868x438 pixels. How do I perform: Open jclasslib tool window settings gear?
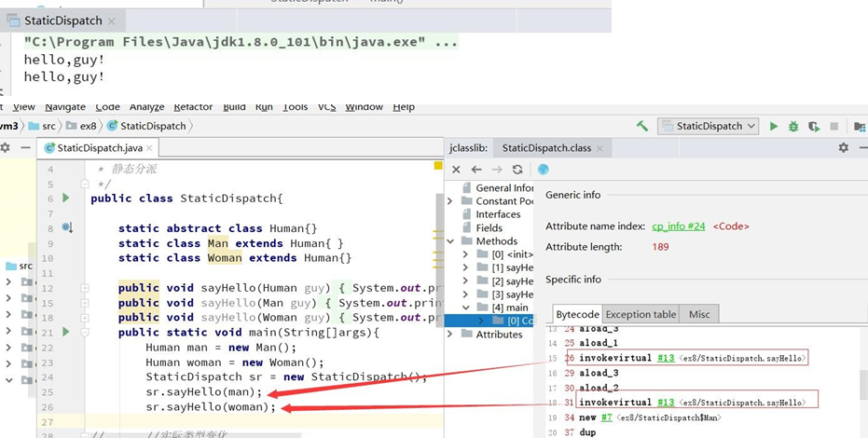coord(843,147)
